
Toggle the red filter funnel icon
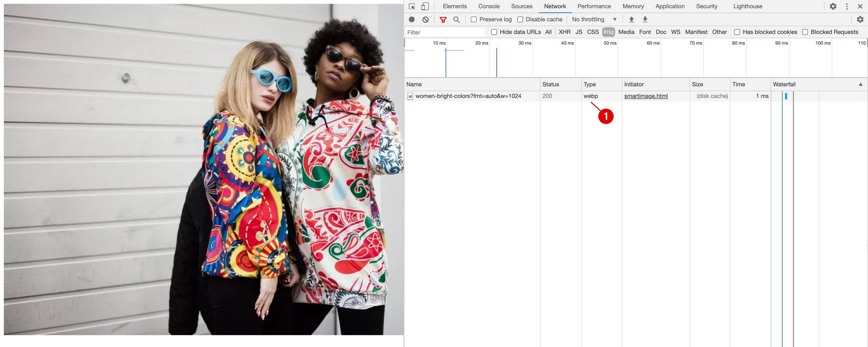pyautogui.click(x=443, y=19)
